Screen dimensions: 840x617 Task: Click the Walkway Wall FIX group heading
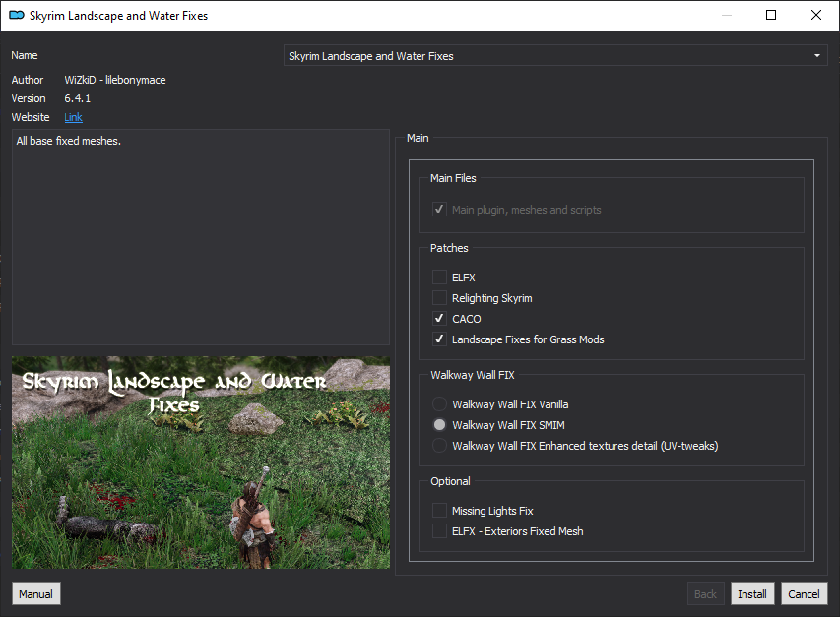click(x=473, y=375)
